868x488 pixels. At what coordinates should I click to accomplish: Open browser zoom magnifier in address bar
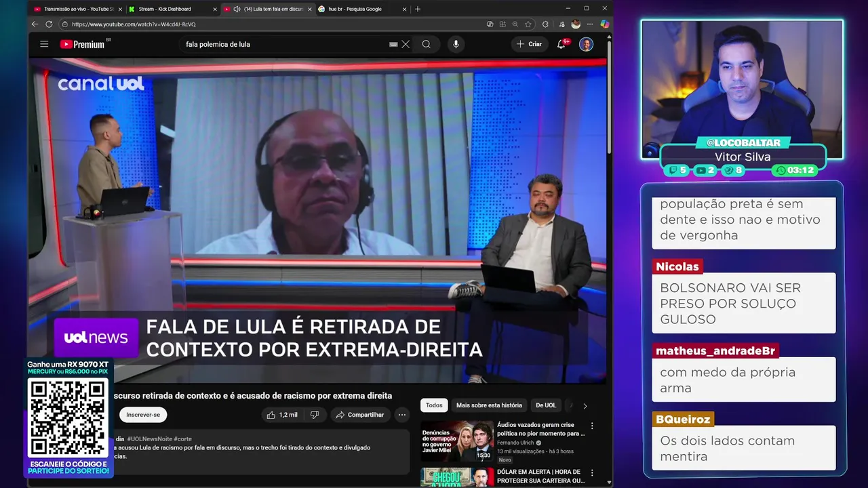tap(515, 24)
